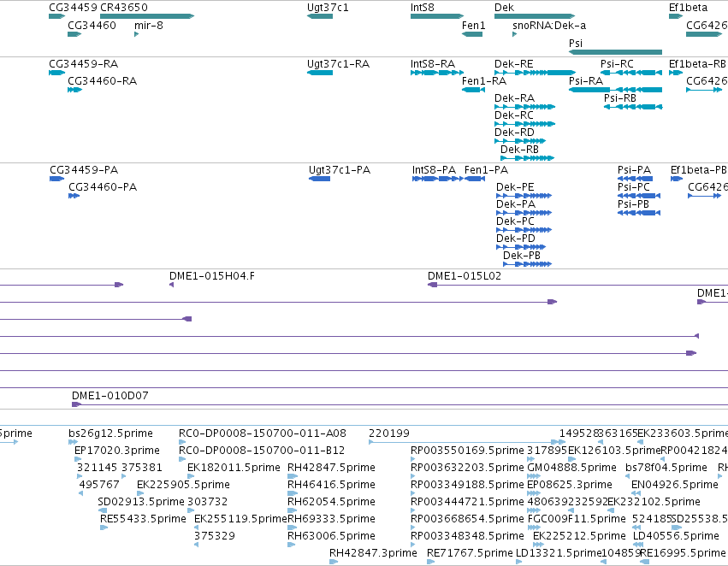Select the CG34460-PA protein
This screenshot has height=566, width=728.
pyautogui.click(x=74, y=196)
